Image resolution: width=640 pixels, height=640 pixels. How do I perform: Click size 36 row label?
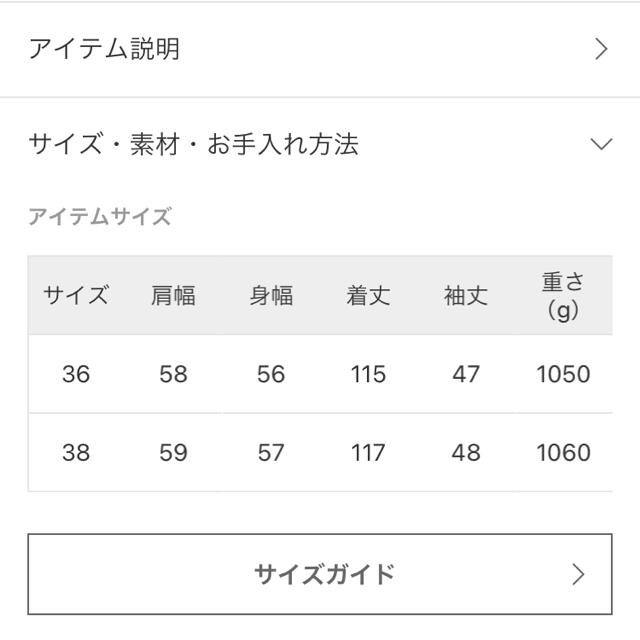(x=76, y=374)
